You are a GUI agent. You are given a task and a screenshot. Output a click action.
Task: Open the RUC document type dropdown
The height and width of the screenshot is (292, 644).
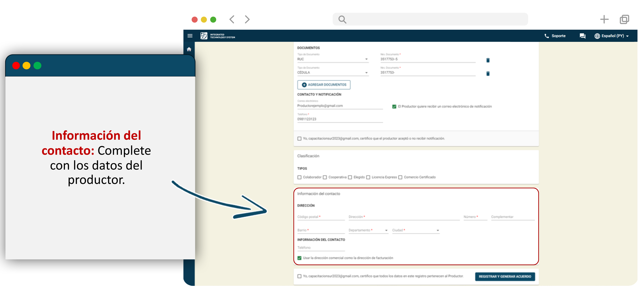pyautogui.click(x=332, y=59)
